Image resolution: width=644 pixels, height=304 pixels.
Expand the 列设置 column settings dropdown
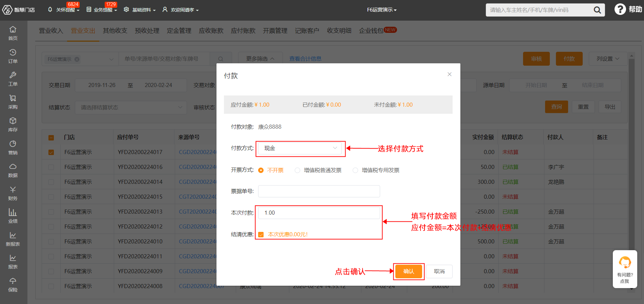coord(608,59)
